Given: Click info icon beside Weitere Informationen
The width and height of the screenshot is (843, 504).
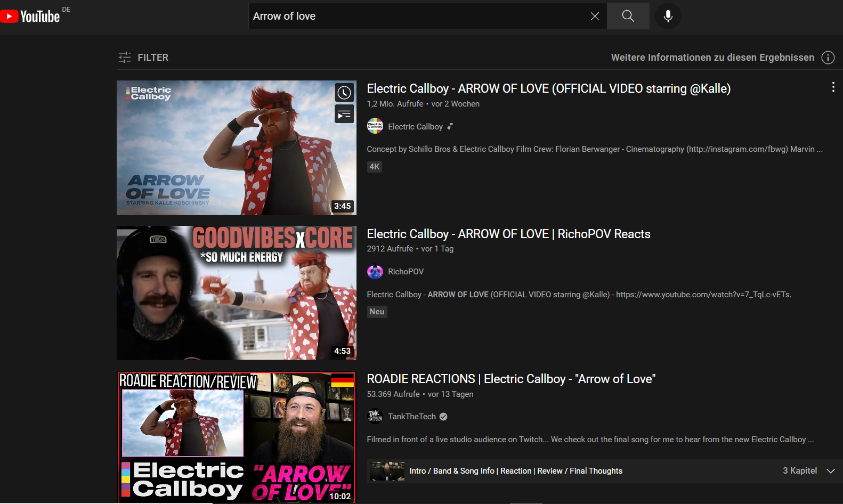Looking at the screenshot, I should [828, 58].
